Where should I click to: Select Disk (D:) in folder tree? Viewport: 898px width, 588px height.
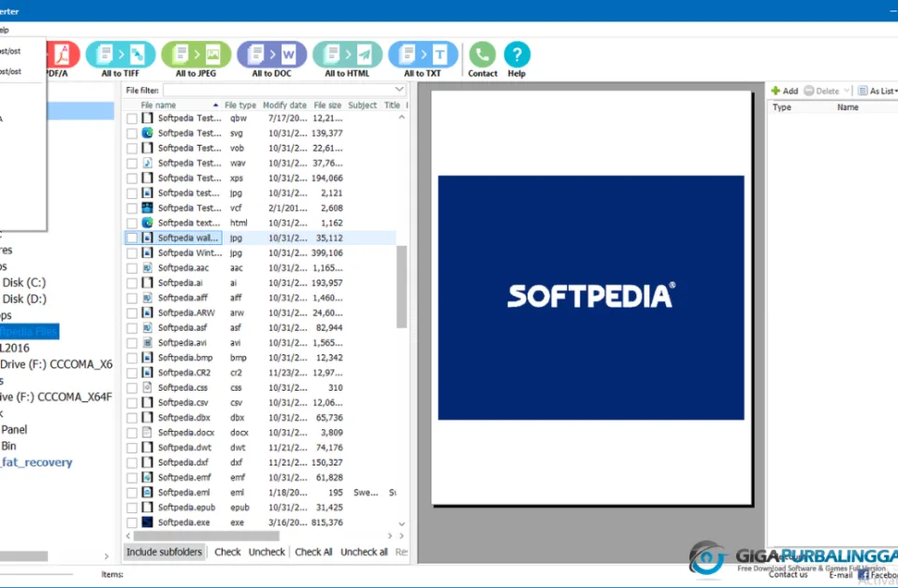[23, 299]
